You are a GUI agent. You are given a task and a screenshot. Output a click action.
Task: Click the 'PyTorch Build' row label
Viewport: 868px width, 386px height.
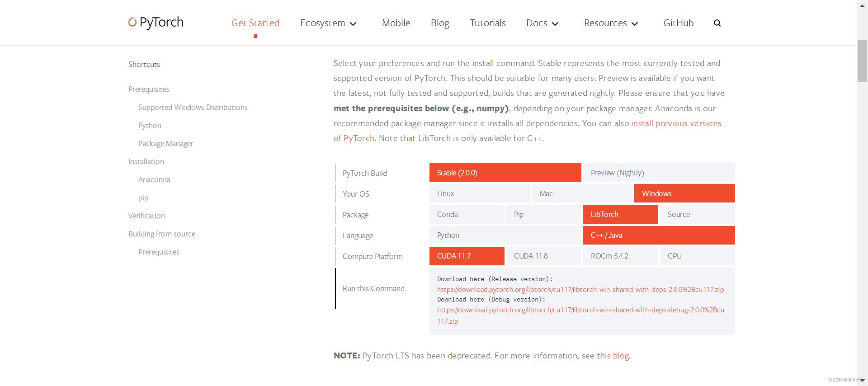[365, 173]
